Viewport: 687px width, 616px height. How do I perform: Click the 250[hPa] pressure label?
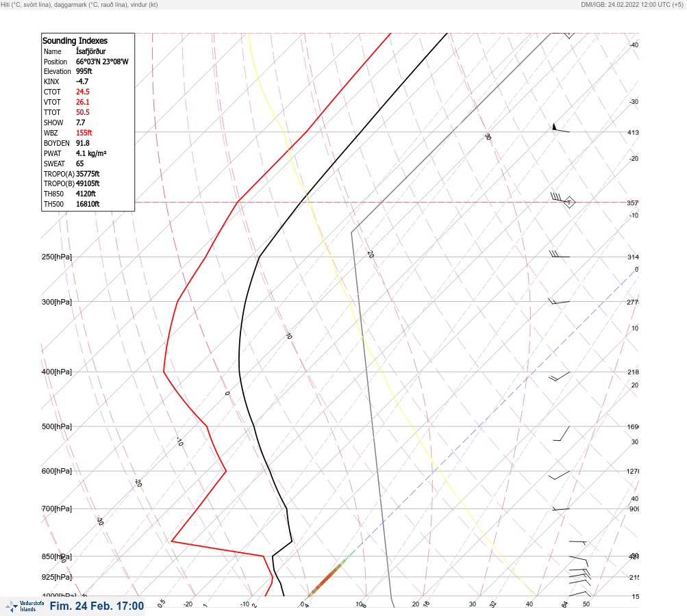point(57,257)
